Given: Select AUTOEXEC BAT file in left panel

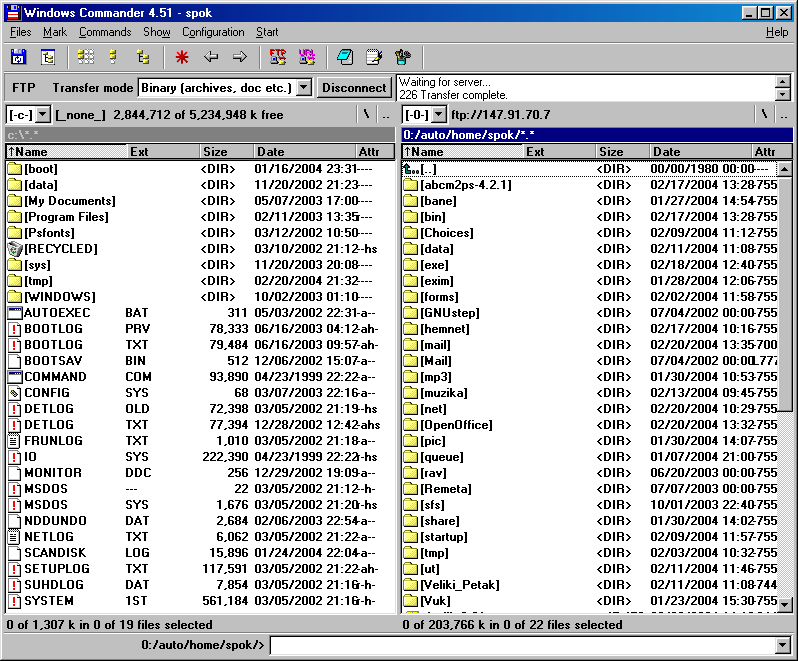Looking at the screenshot, I should tap(57, 313).
